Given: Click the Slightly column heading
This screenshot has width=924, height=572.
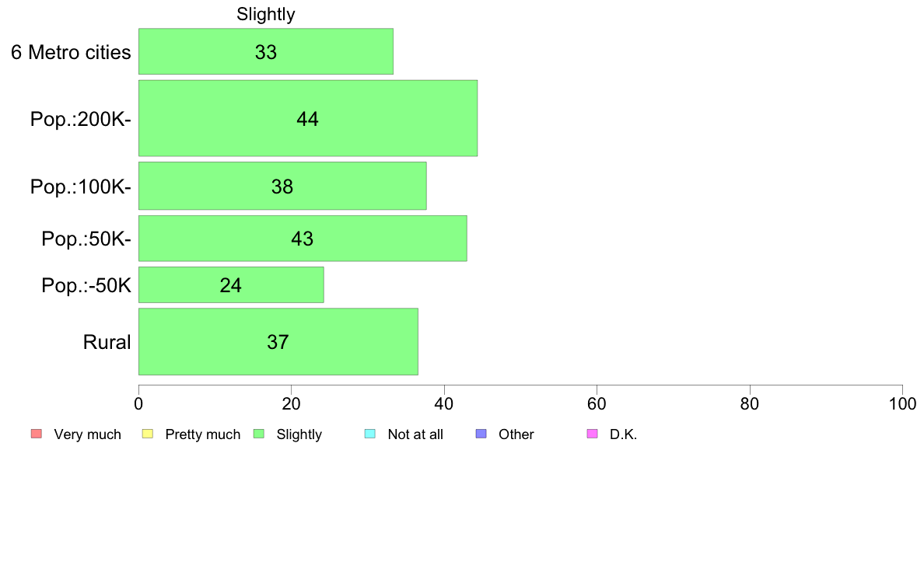Looking at the screenshot, I should (266, 14).
